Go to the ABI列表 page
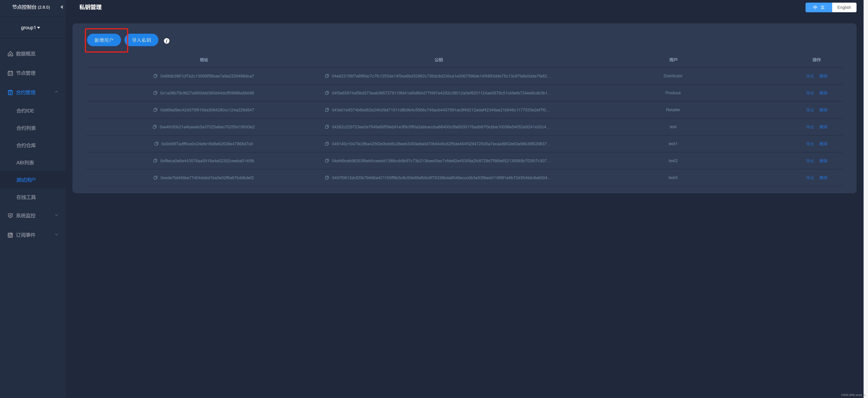This screenshot has height=398, width=868. click(25, 163)
